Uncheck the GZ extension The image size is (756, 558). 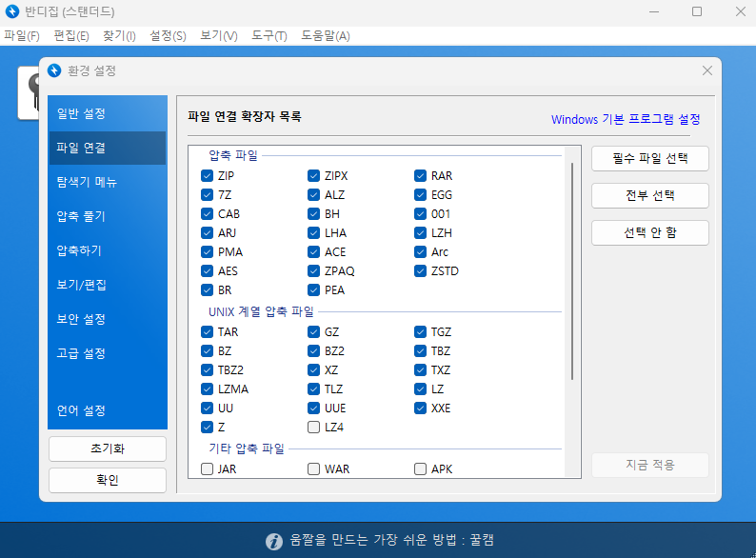point(313,331)
